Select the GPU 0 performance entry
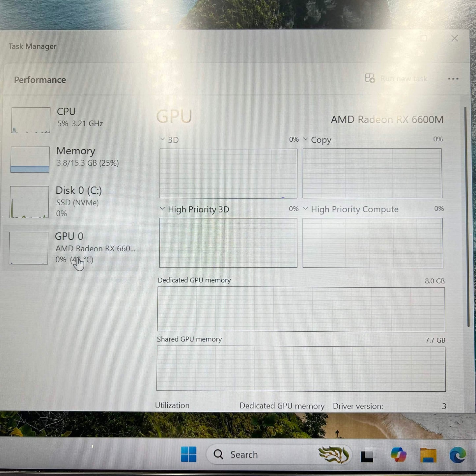Viewport: 476px width, 476px height. tap(71, 248)
